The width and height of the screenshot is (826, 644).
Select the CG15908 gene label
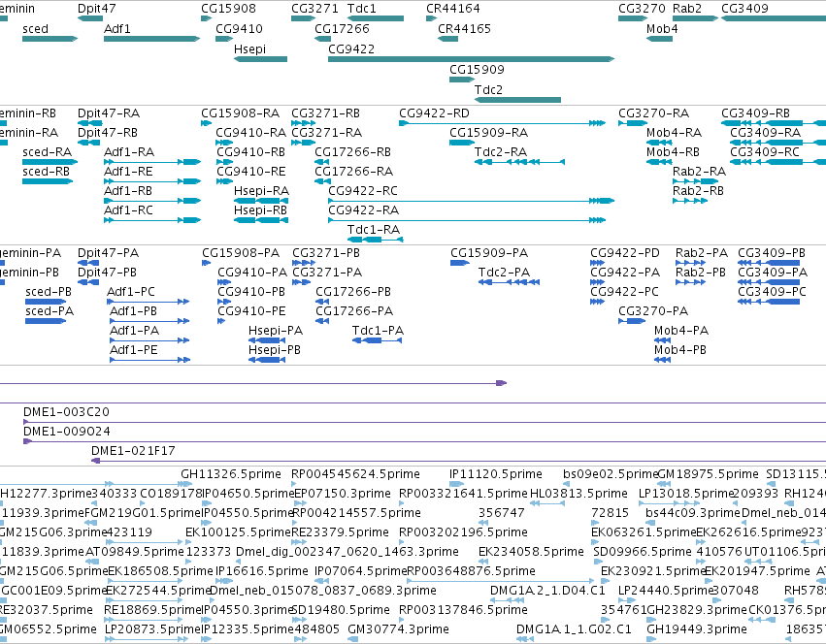pyautogui.click(x=228, y=9)
